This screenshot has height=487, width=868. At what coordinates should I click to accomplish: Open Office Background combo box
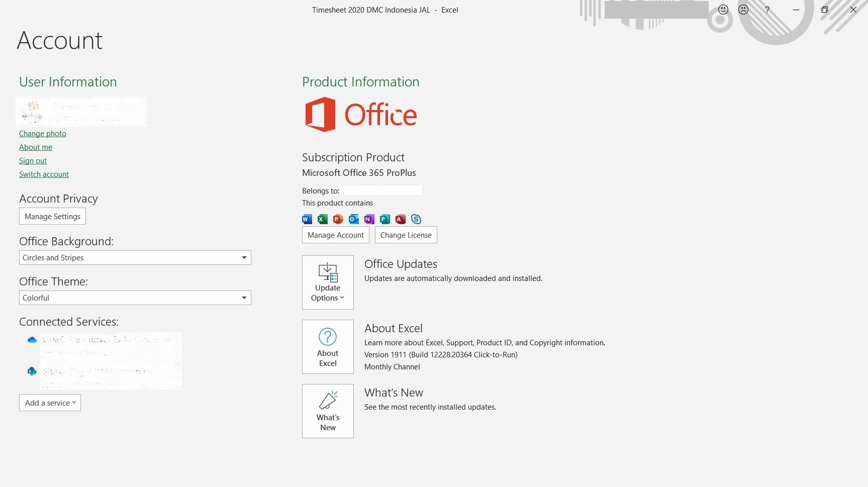(135, 257)
